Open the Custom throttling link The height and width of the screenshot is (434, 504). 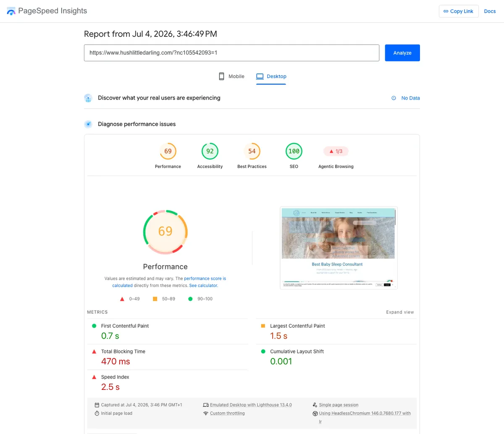227,413
